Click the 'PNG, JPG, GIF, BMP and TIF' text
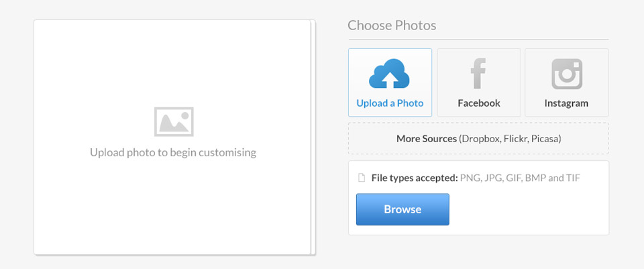Screen dimensions: 644x269 click(x=520, y=178)
